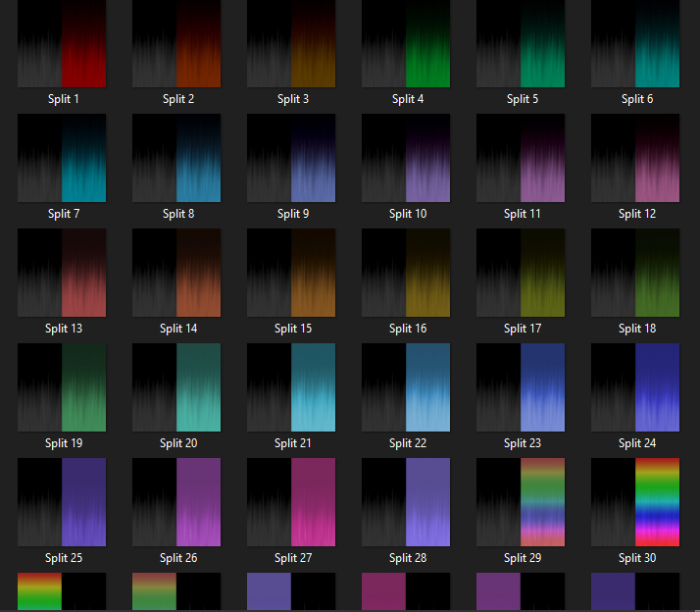Pick the Split 8 blue thumbnail
The height and width of the screenshot is (612, 700).
tap(176, 158)
